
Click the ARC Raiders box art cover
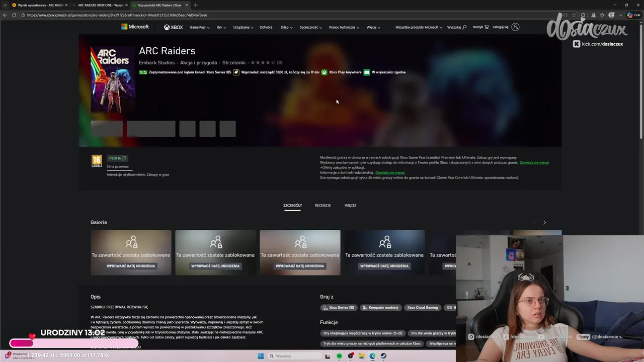tap(113, 79)
